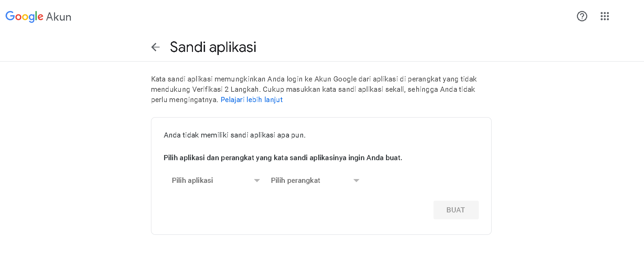
Task: Open the Google apps grid launcher
Action: (604, 16)
